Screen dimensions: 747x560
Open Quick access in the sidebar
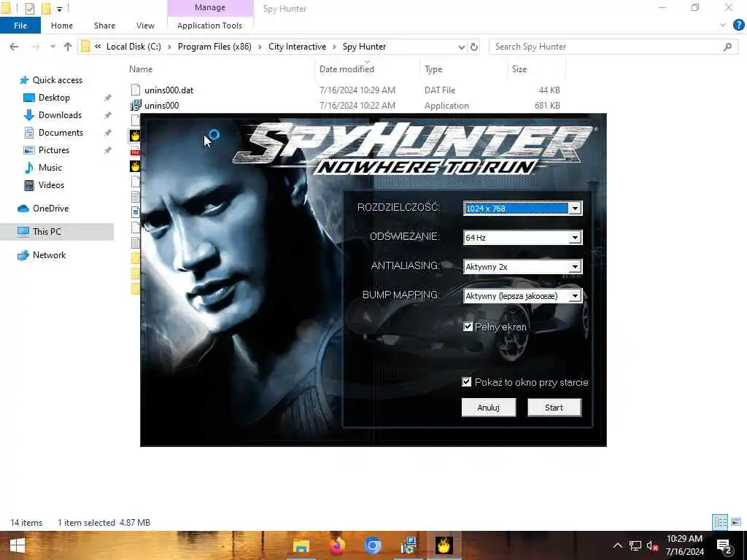click(57, 80)
